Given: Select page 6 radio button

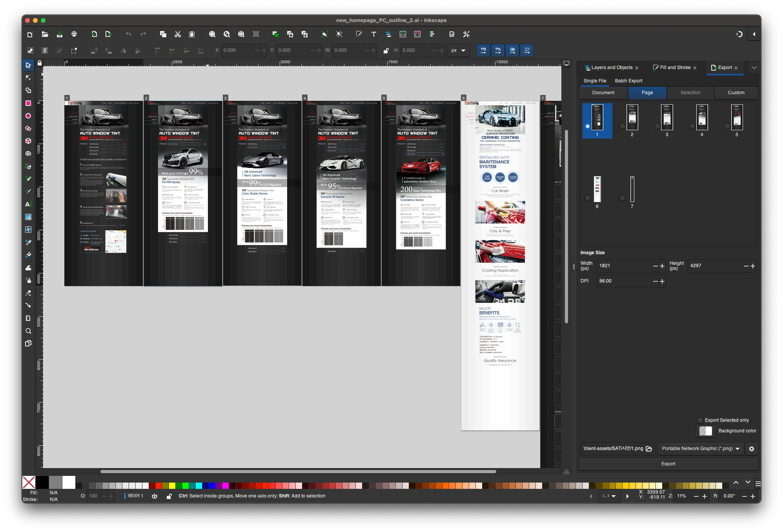Looking at the screenshot, I should point(588,198).
